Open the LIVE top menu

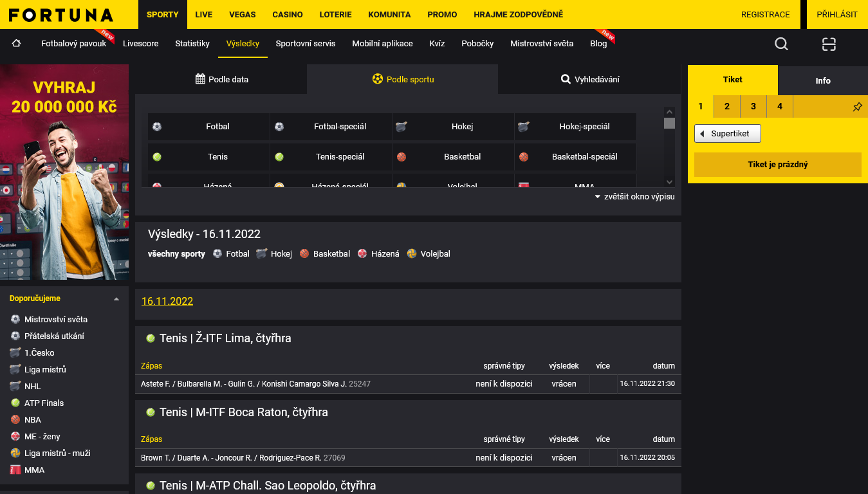[204, 14]
